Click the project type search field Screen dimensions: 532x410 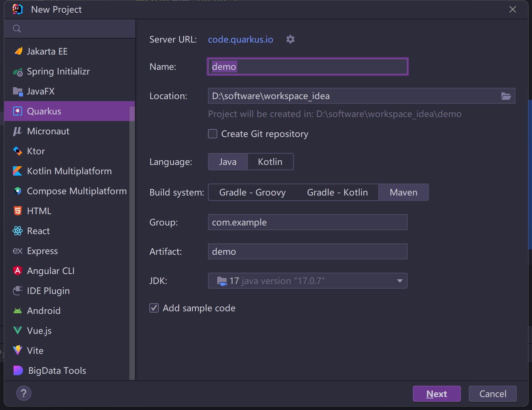pos(70,29)
